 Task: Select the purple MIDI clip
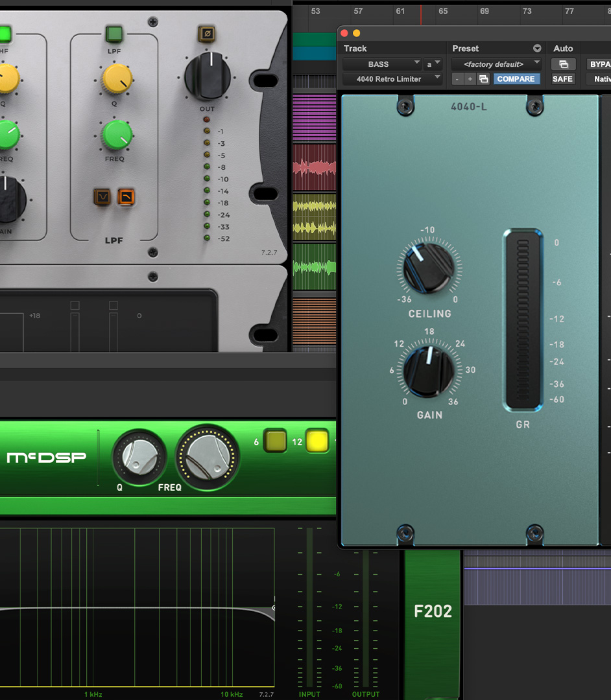[x=315, y=118]
